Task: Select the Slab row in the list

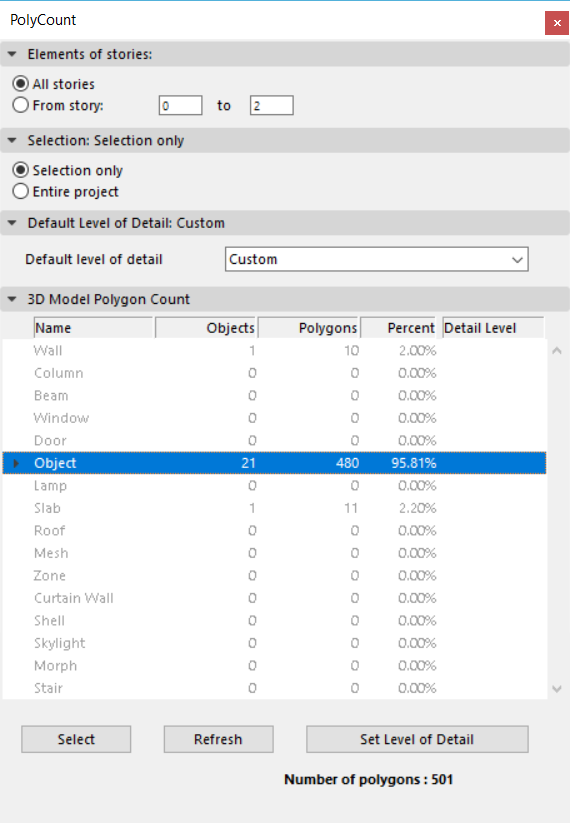Action: click(274, 508)
